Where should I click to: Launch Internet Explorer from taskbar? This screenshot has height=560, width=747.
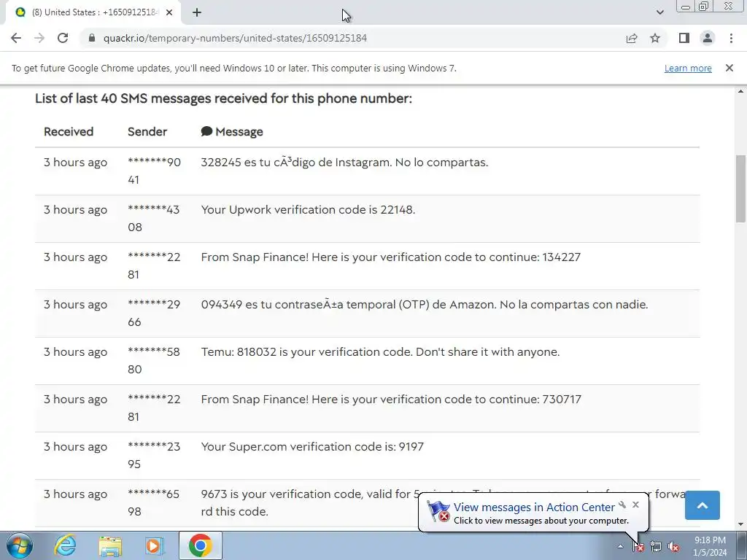65,545
